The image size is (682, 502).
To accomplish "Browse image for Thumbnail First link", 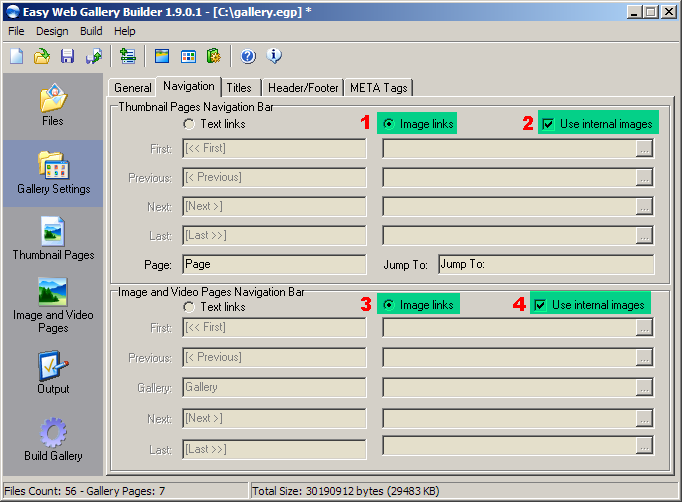I will [x=644, y=149].
